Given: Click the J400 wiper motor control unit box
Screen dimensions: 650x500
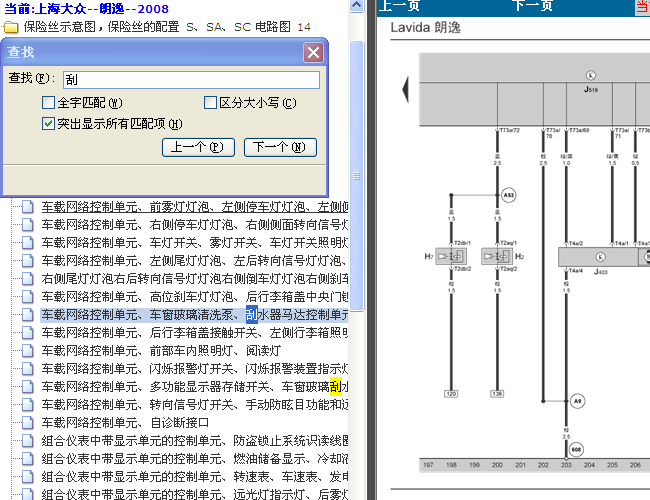Looking at the screenshot, I should click(598, 257).
